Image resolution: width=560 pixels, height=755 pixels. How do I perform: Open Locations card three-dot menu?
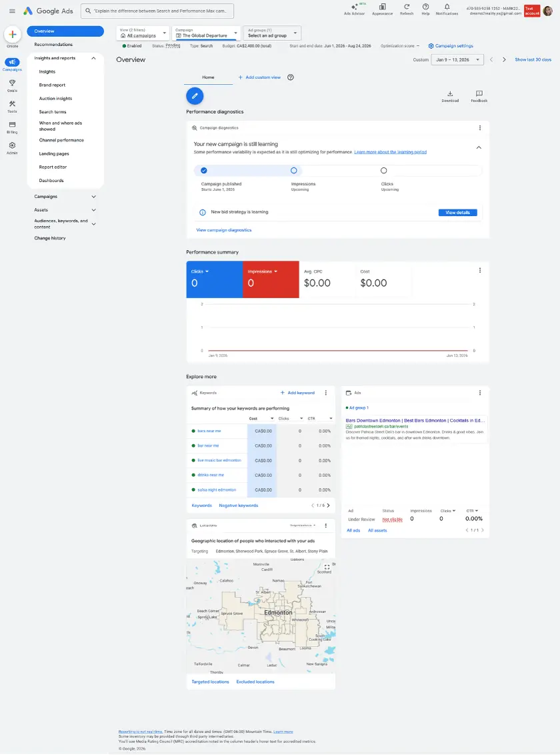point(326,526)
